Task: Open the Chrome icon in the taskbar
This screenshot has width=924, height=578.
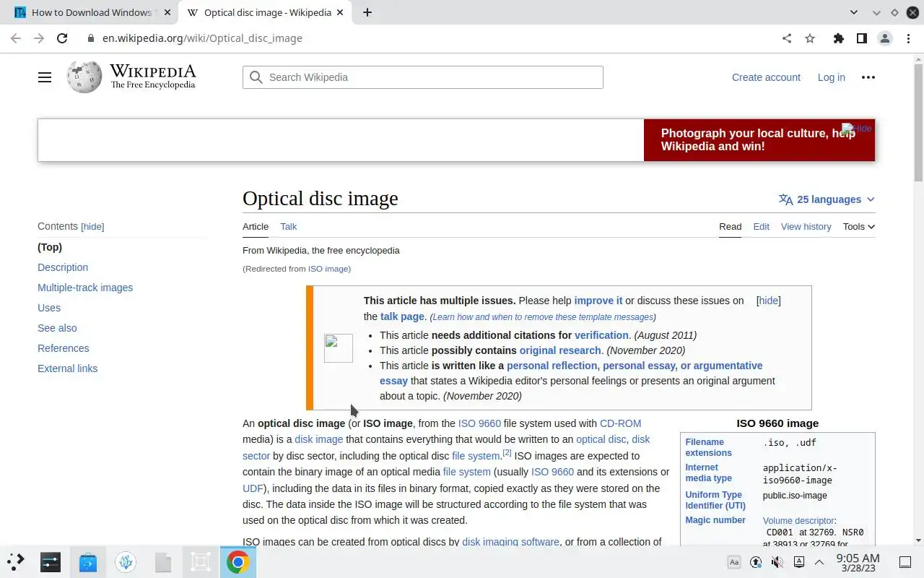Action: click(x=237, y=561)
